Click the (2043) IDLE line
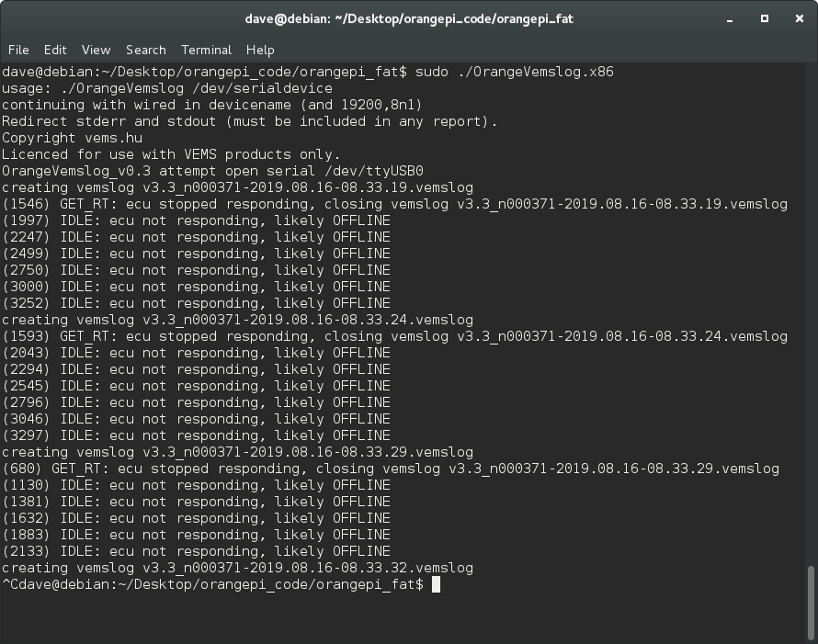 196,353
